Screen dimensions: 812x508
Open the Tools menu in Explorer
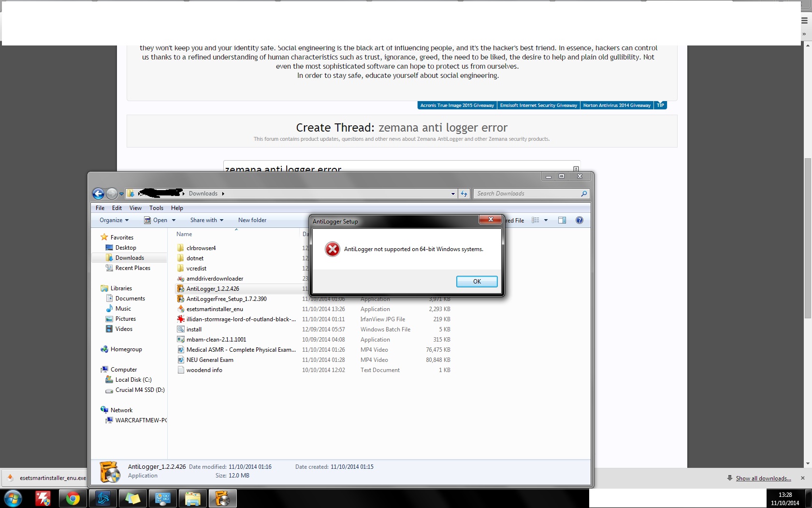click(156, 208)
